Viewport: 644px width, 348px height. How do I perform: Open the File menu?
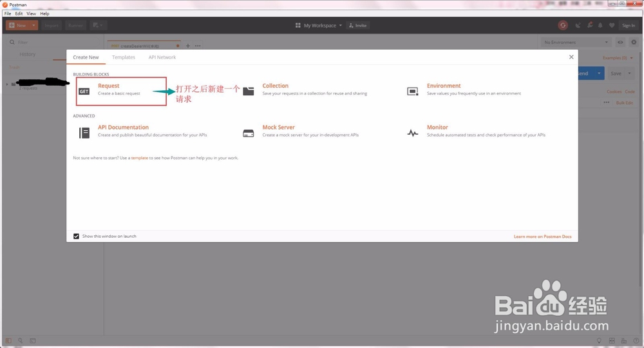pyautogui.click(x=8, y=14)
